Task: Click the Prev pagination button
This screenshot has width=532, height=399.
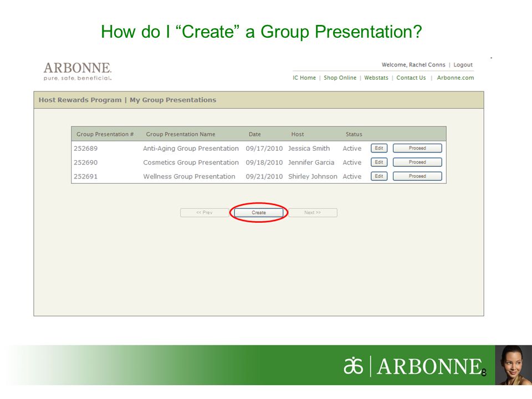Action: click(x=204, y=213)
